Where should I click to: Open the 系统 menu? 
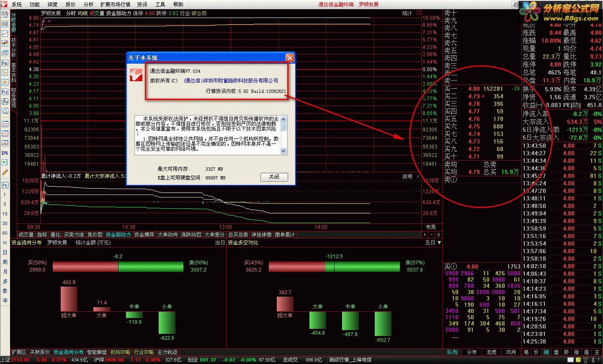(17, 4)
